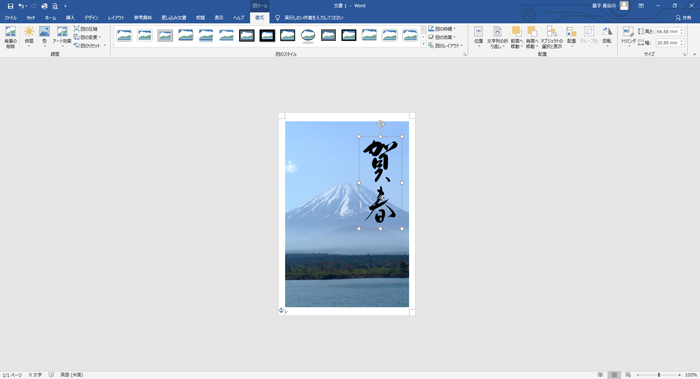Image resolution: width=700 pixels, height=379 pixels.
Task: Open print preview from quick access toolbar
Action: 55,6
